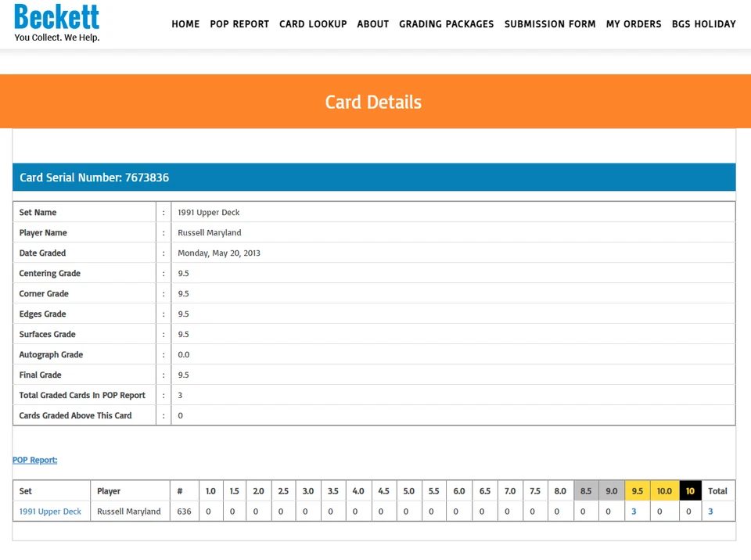
Task: Open the 1991 Upper Deck set link
Action: tap(50, 512)
